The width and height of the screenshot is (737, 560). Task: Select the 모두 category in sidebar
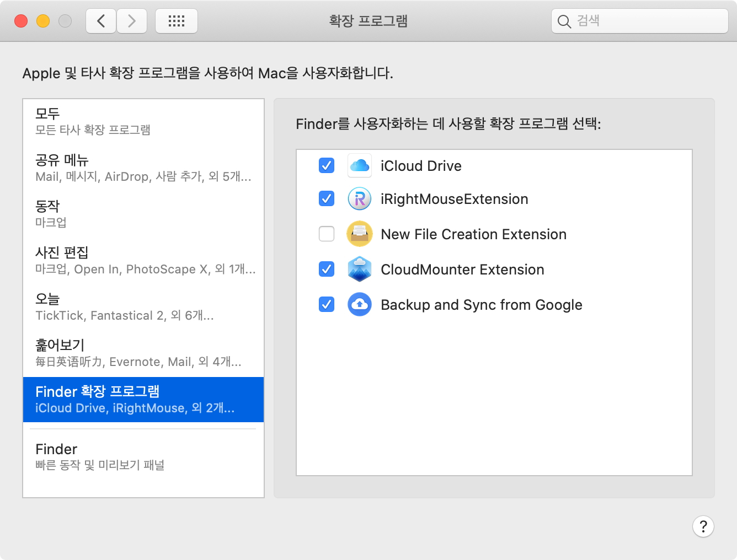coord(143,121)
